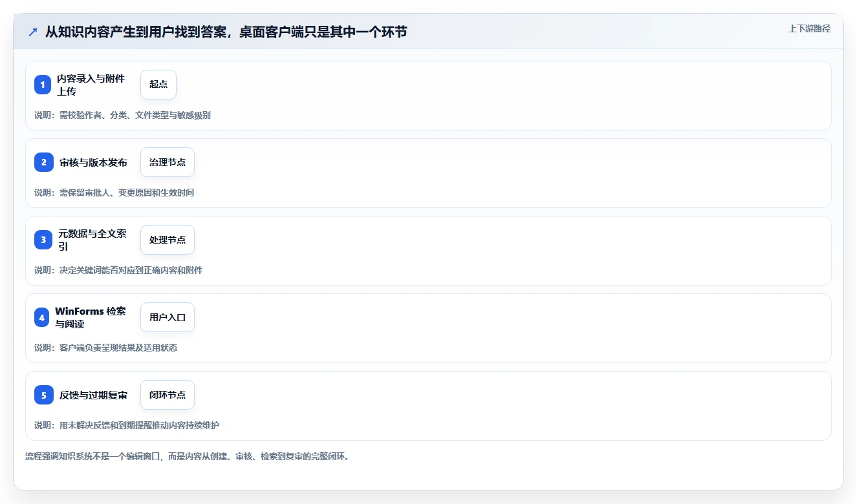
Task: Click the 闭环节点 tag
Action: (168, 395)
